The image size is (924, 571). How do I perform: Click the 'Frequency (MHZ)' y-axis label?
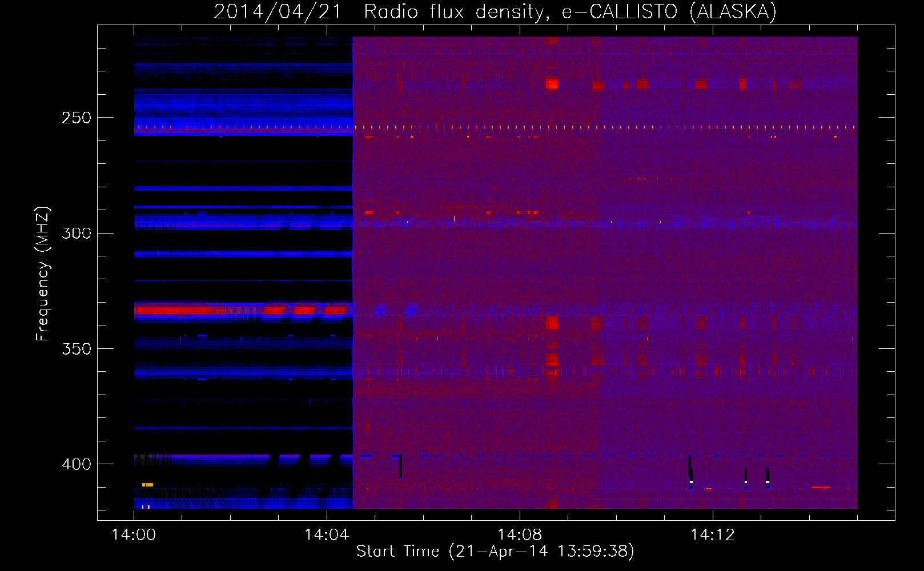click(43, 274)
